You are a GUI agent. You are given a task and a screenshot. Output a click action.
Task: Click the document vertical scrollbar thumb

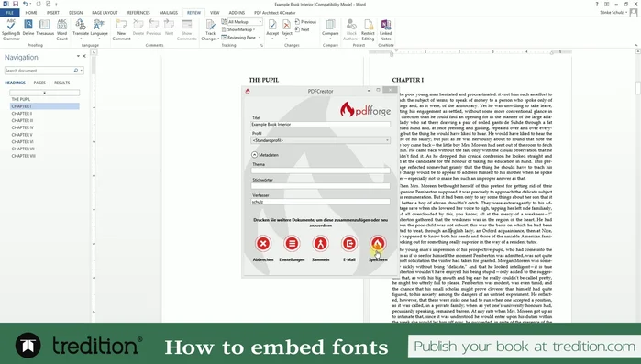[x=637, y=88]
